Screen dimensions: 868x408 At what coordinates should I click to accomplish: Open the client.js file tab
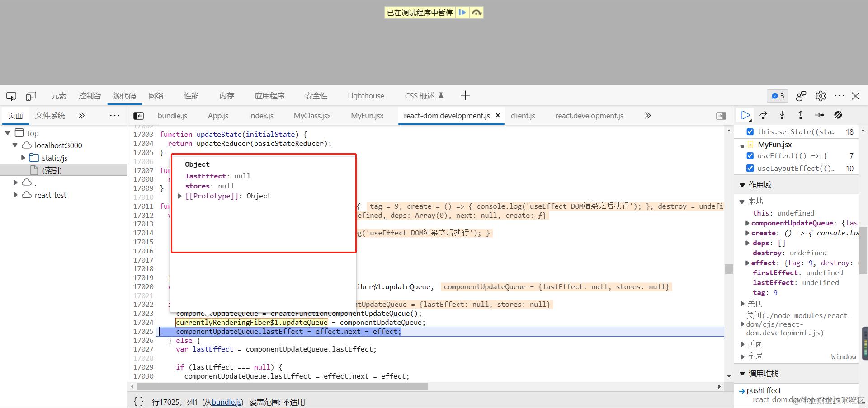523,116
